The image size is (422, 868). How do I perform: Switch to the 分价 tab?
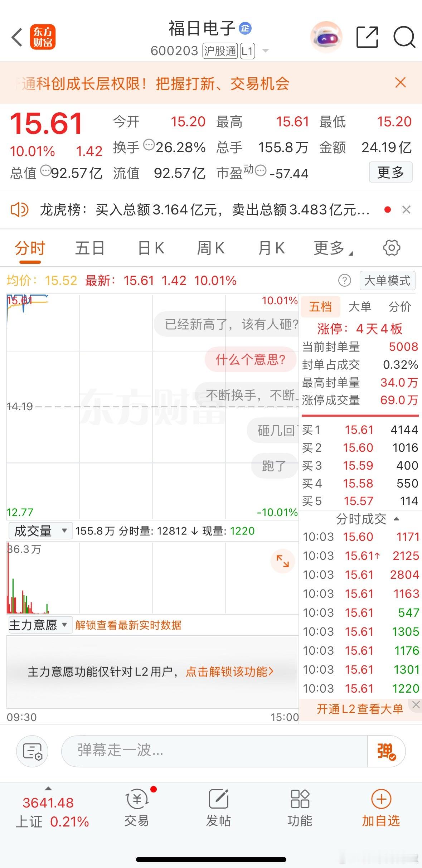click(x=400, y=307)
